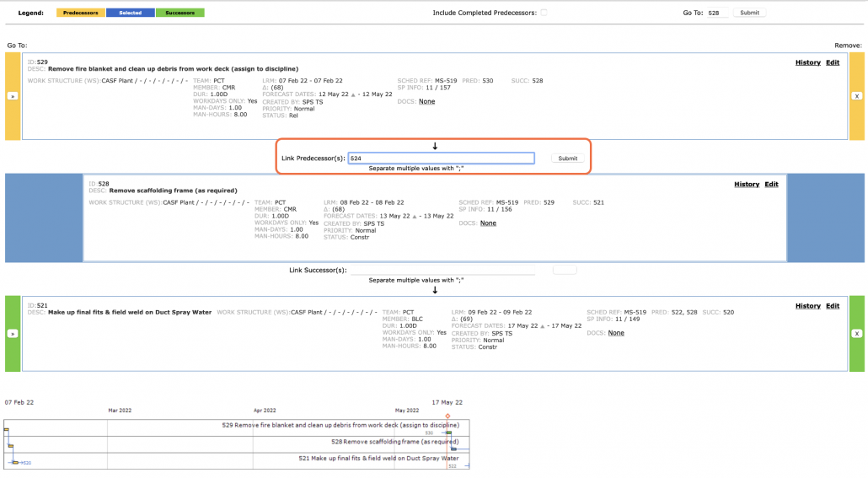868x478 pixels.
Task: Click the 528 task label in the Gantt chart
Action: pos(394,442)
